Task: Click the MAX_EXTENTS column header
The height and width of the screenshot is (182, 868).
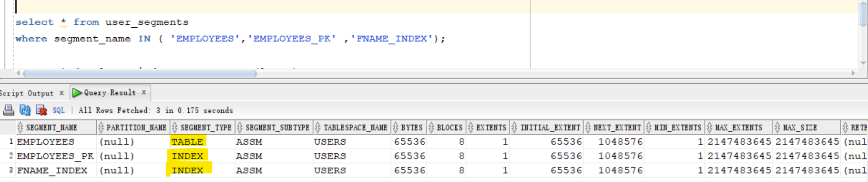Action: pos(739,128)
